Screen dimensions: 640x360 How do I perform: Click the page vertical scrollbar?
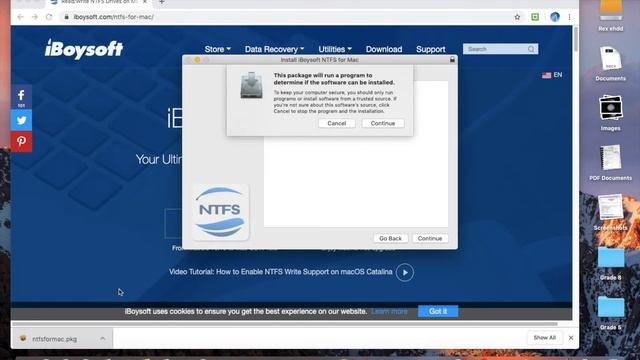point(576,40)
